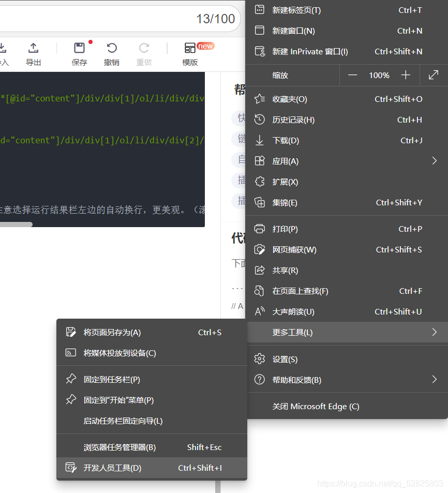Screen dimensions: 448x493
Task: Click the read aloud icon
Action: pos(260,311)
